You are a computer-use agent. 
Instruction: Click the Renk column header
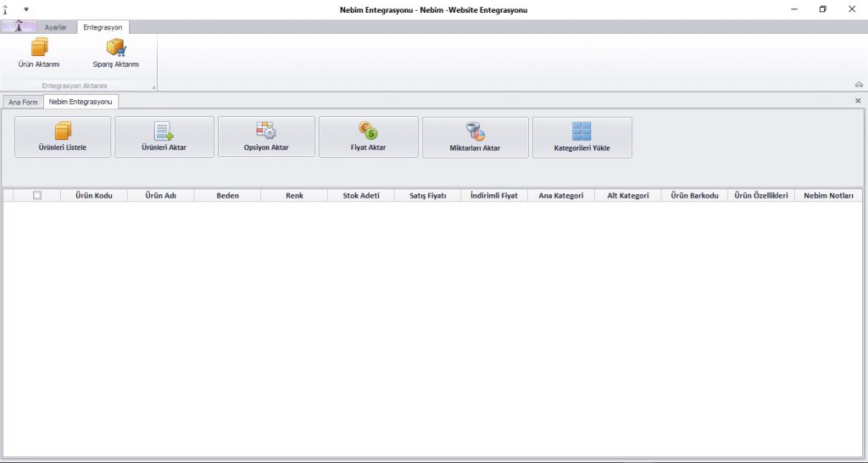click(x=294, y=196)
